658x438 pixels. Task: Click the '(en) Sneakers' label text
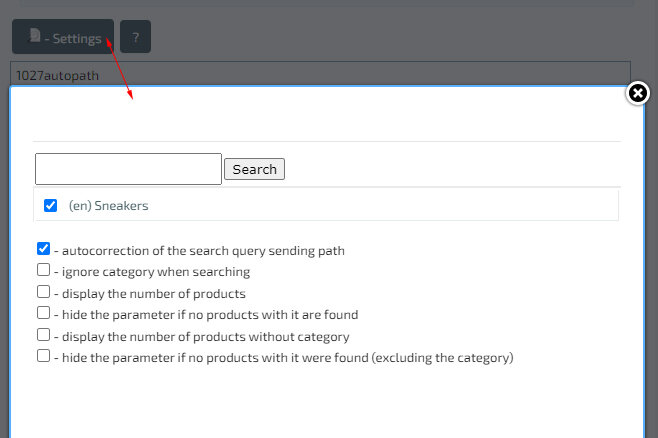(108, 205)
